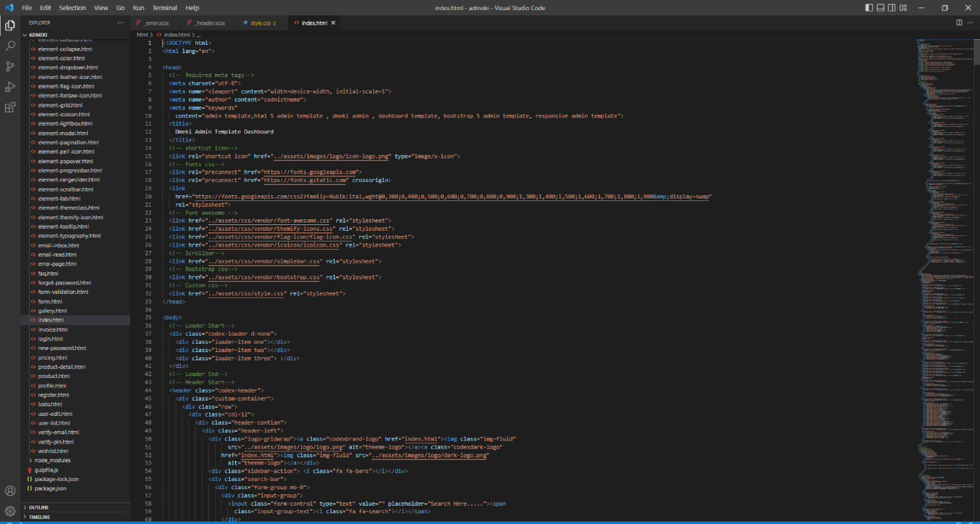Image resolution: width=980 pixels, height=524 pixels.
Task: Close the index.html editor tab
Action: tap(333, 23)
